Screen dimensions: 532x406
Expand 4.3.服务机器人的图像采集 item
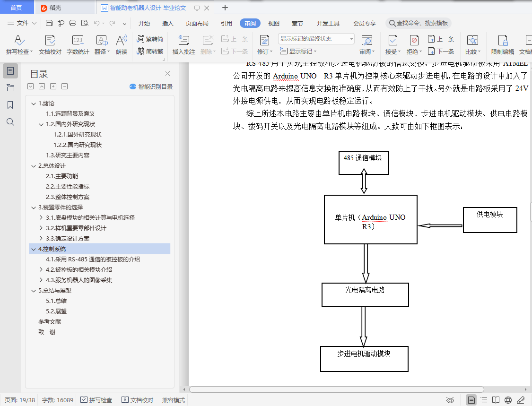41,280
